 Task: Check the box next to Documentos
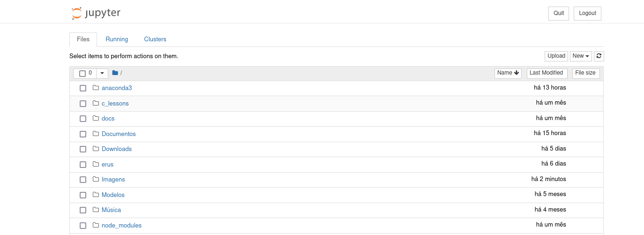coord(83,134)
